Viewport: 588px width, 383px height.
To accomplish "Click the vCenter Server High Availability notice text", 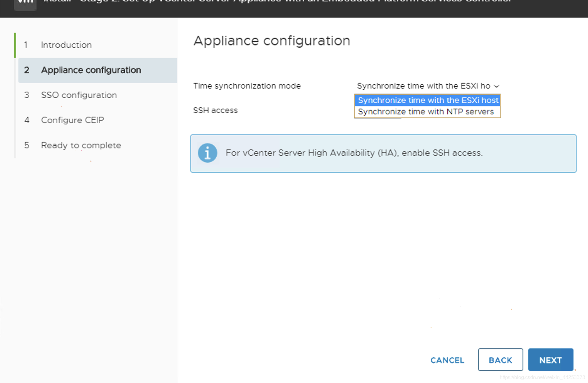I will click(354, 153).
